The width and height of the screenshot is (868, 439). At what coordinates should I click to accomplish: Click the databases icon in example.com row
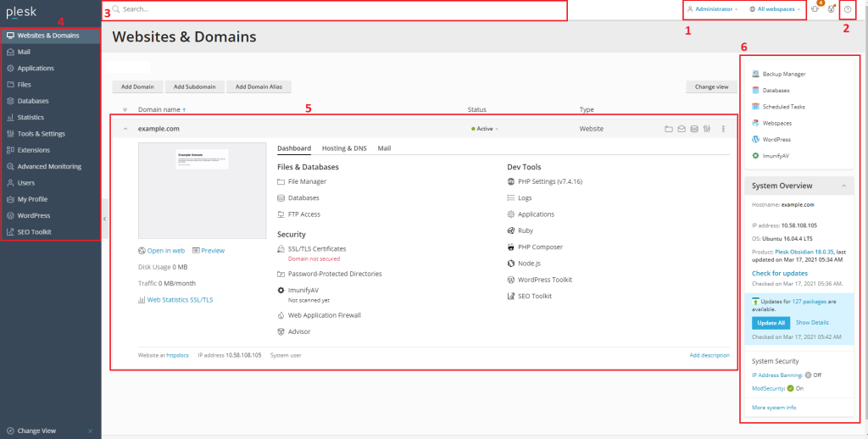(x=694, y=129)
